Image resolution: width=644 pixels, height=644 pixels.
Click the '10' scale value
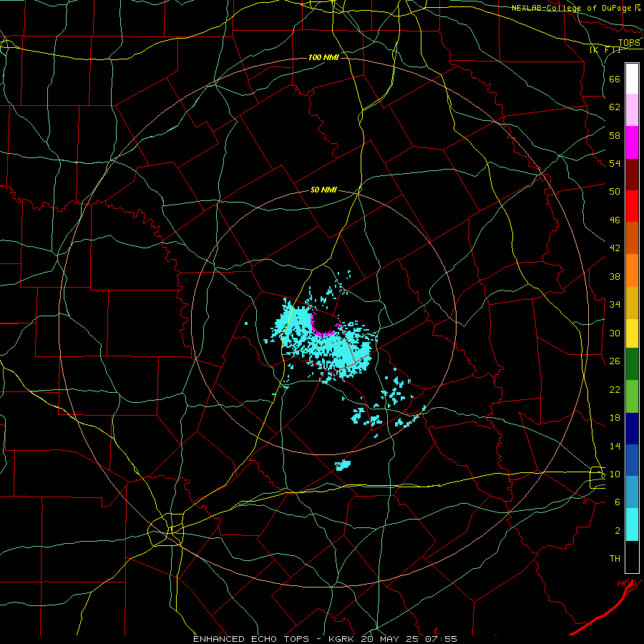(615, 474)
